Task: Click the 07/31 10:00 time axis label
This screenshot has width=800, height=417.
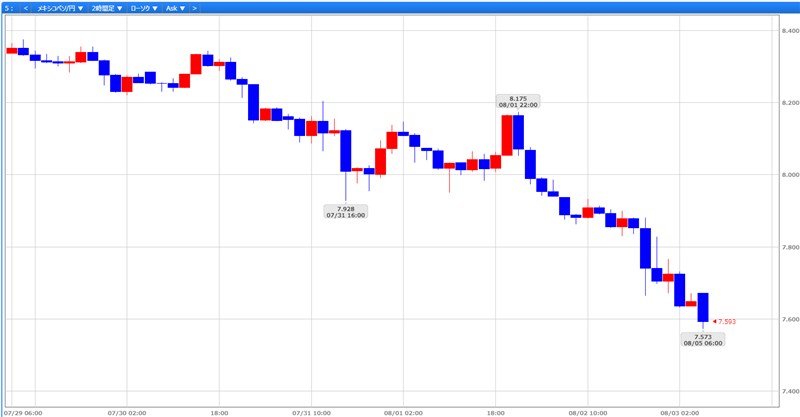Action: pyautogui.click(x=311, y=411)
